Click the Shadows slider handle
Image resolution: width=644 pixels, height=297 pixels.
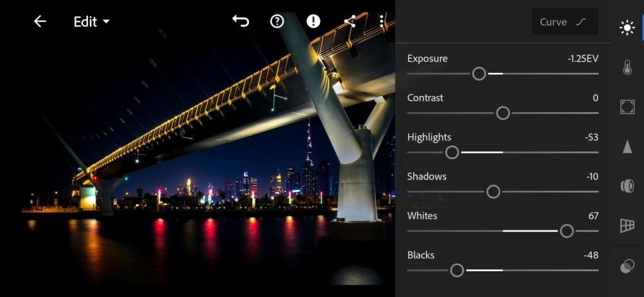coord(493,192)
